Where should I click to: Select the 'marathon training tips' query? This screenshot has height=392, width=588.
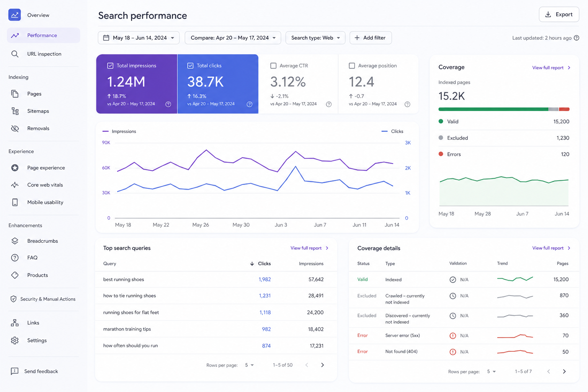pos(127,329)
